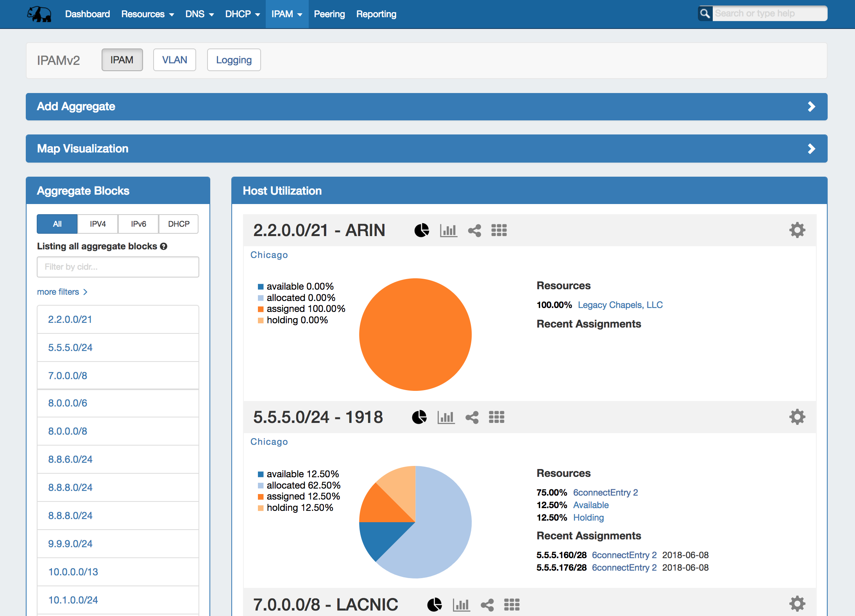Click gear icon for 7.0.0.0/8 LACNIC
The image size is (855, 616).
point(797,603)
